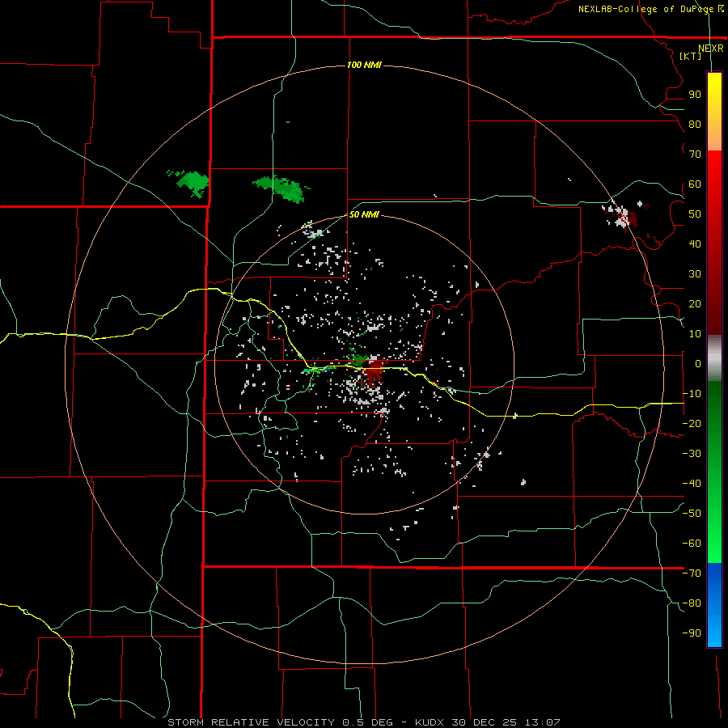728x728 pixels.
Task: Click the 30 value on the velocity scale
Action: (695, 274)
